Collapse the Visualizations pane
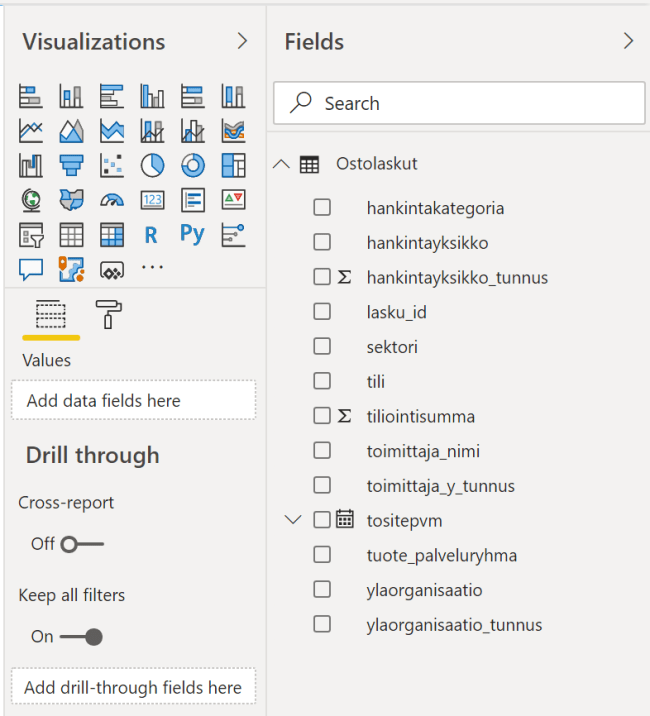Screen dimensions: 650x716 (242, 41)
